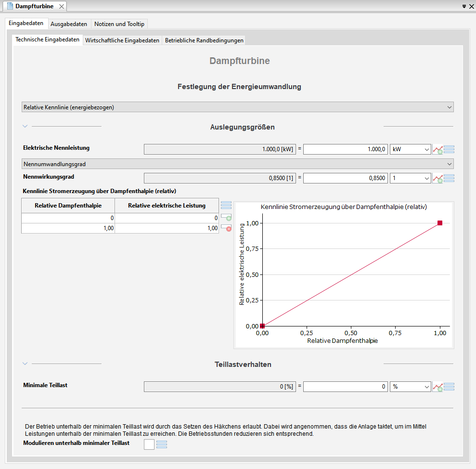Click read-only field showing 0 [%]
This screenshot has width=476, height=469.
pyautogui.click(x=220, y=387)
